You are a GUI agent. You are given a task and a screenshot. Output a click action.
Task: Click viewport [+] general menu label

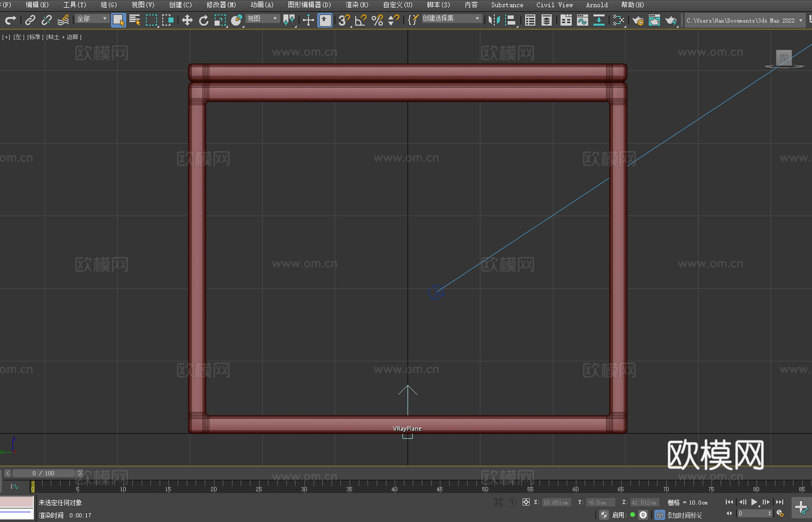click(x=6, y=37)
